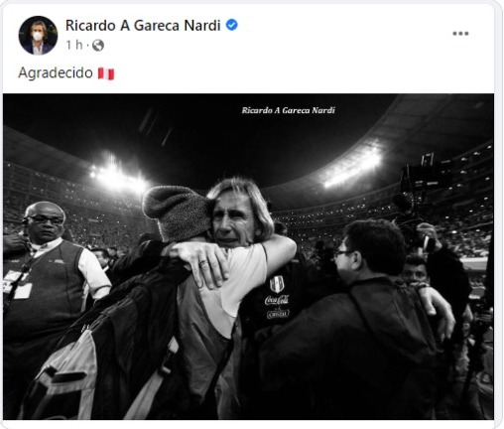Screen dimensions: 504x429
Task: Click the 'Agradecido' caption text
Action: (x=56, y=72)
